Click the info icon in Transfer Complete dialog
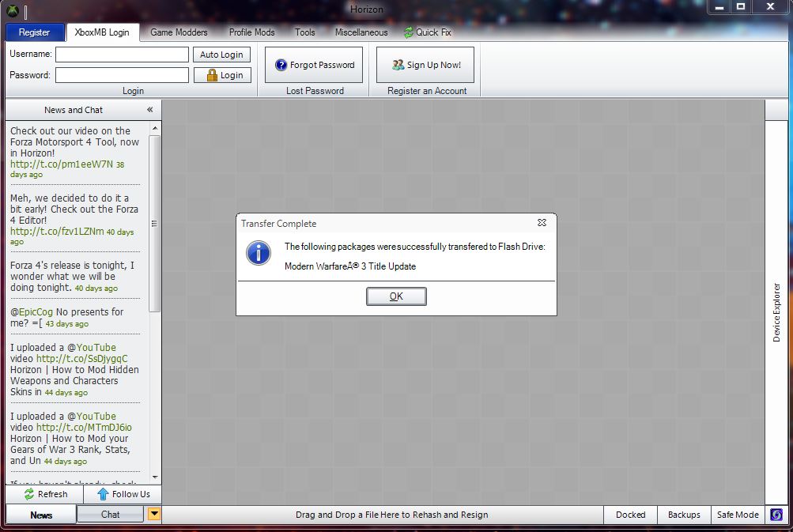The width and height of the screenshot is (793, 532). tap(259, 253)
